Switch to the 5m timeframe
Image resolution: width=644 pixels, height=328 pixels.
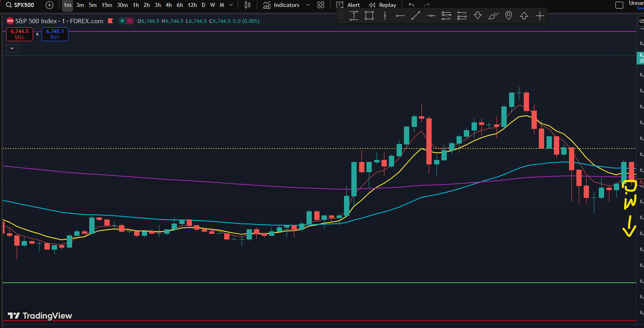point(93,5)
